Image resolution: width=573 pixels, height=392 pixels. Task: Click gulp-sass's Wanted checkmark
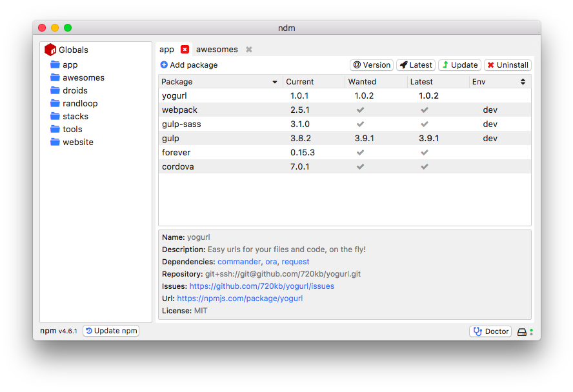(x=360, y=124)
